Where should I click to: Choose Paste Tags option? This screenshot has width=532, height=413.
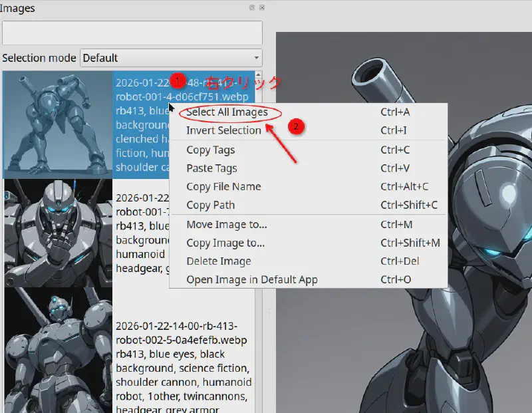(211, 168)
